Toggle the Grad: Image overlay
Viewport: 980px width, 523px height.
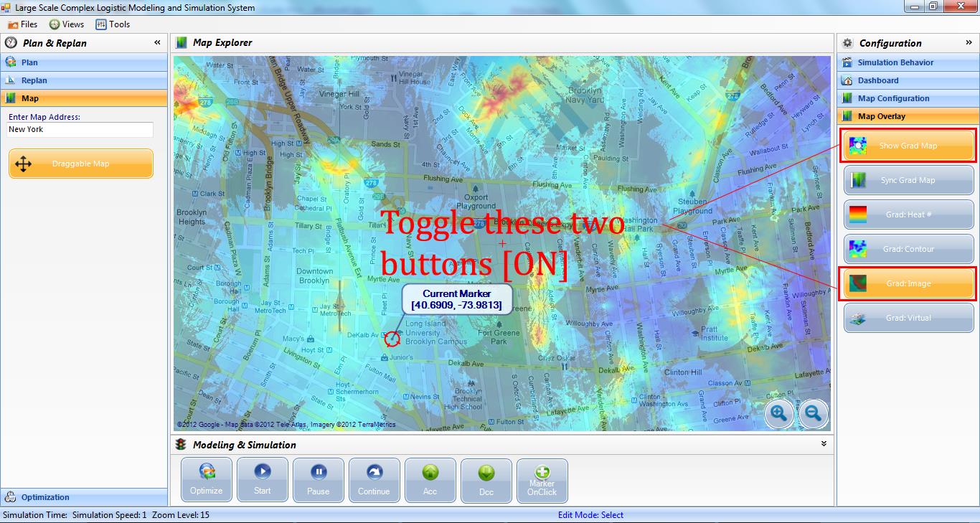[908, 283]
